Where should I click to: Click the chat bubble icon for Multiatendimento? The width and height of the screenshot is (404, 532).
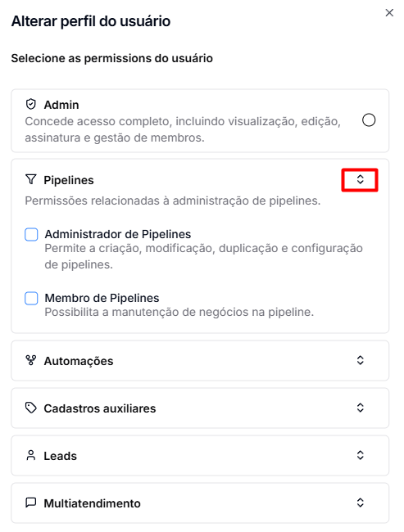[x=31, y=503]
